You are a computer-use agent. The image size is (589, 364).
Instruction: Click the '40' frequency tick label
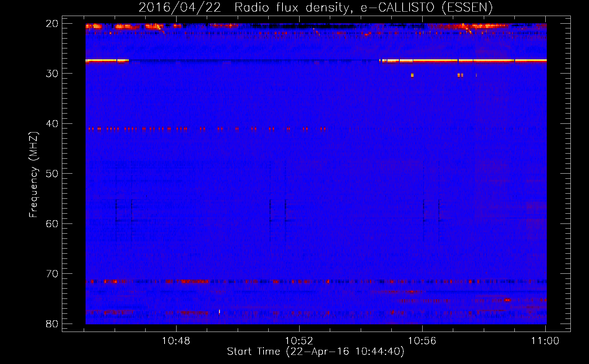point(52,124)
